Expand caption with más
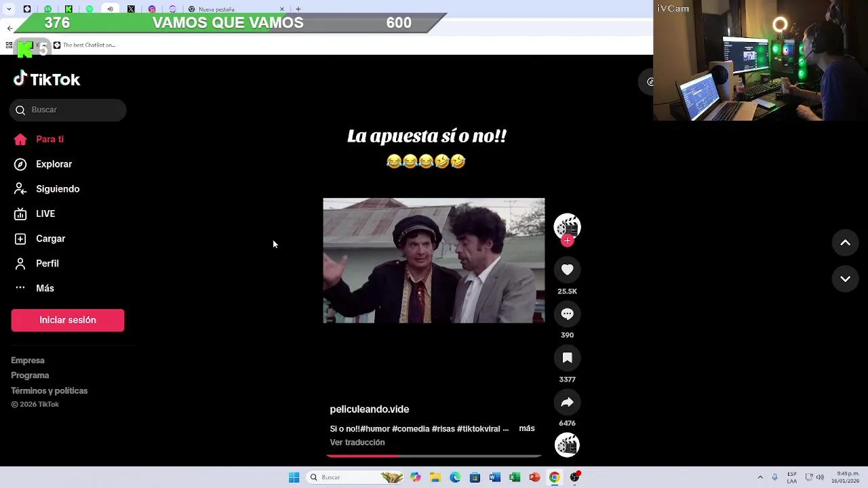Screen dimensions: 868x488 point(527,428)
